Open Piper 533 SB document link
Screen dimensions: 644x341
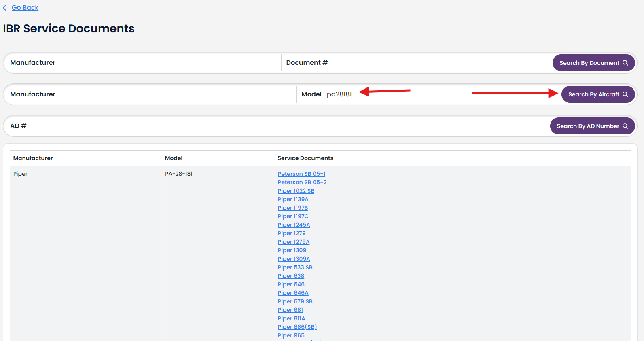pyautogui.click(x=295, y=267)
